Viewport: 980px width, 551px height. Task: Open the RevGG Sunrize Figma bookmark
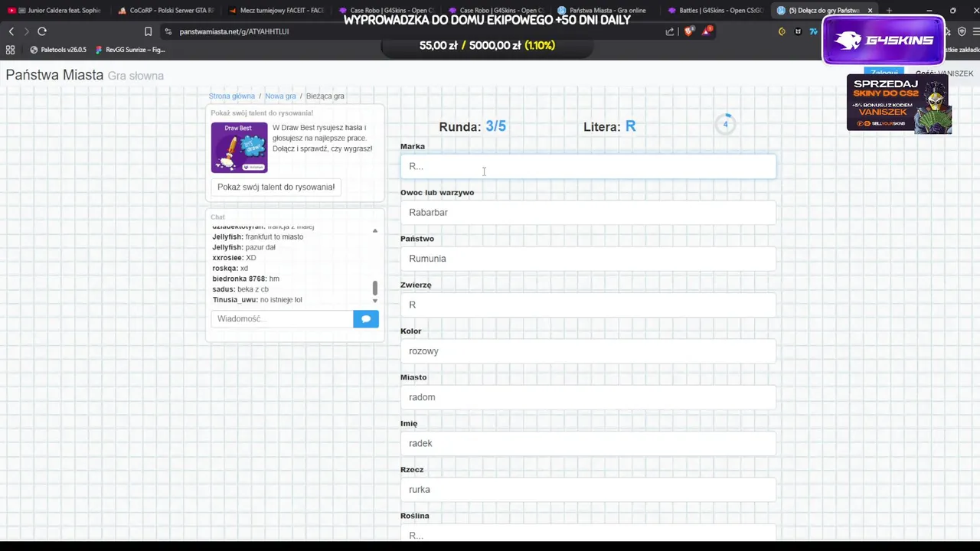[x=130, y=50]
